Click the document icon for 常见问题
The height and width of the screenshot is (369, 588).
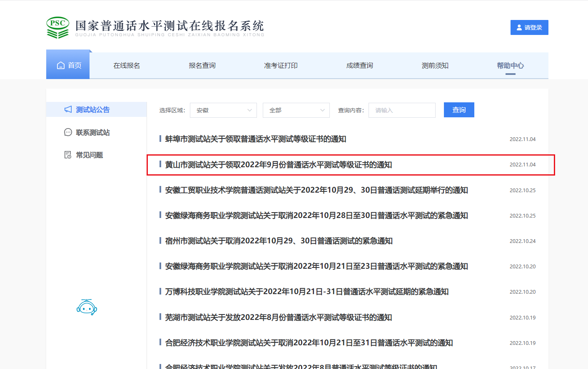coord(68,155)
